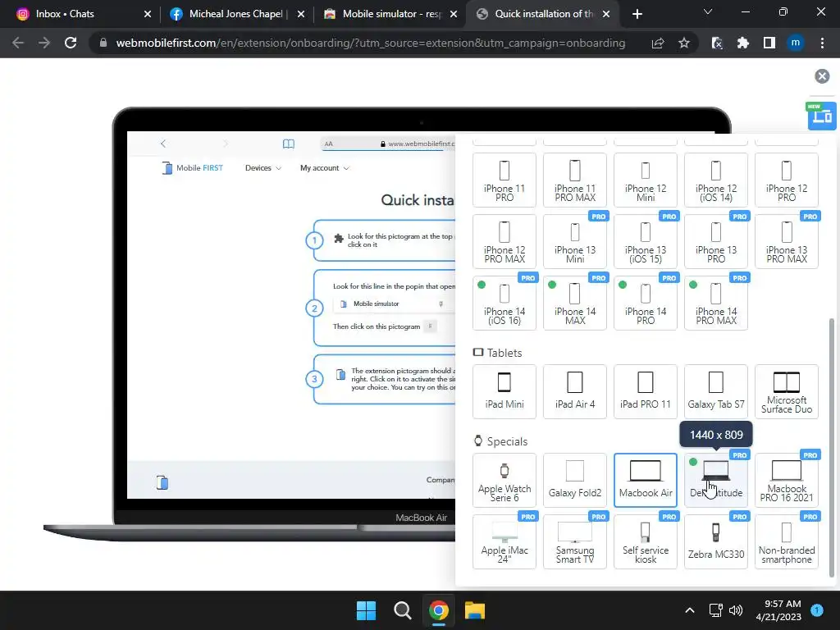Choose the Galaxy Fold2 device

point(575,480)
